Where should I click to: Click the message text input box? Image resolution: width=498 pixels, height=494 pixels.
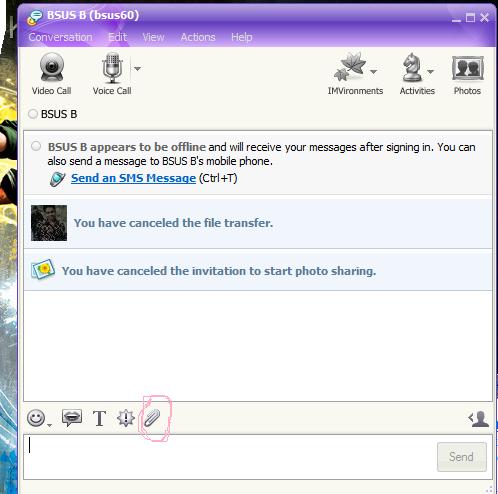coord(230,457)
